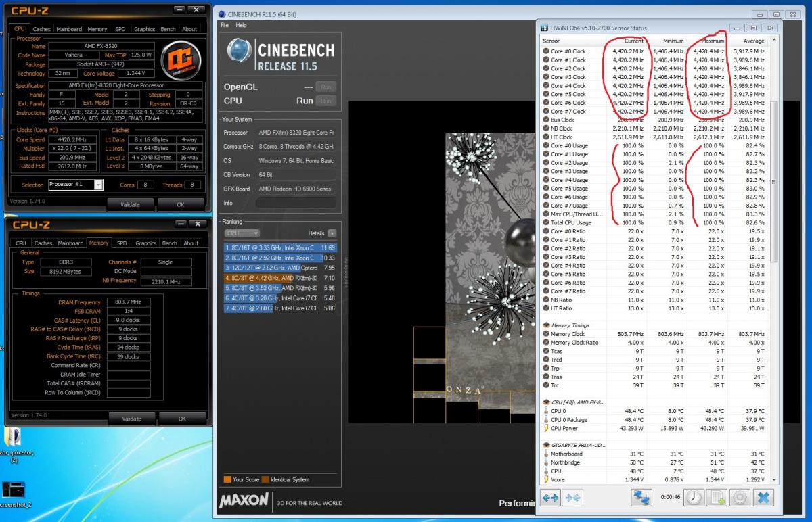The width and height of the screenshot is (812, 522).
Task: Select ranking entry 1 Intel Xeon 3.33 GHz
Action: click(x=280, y=248)
